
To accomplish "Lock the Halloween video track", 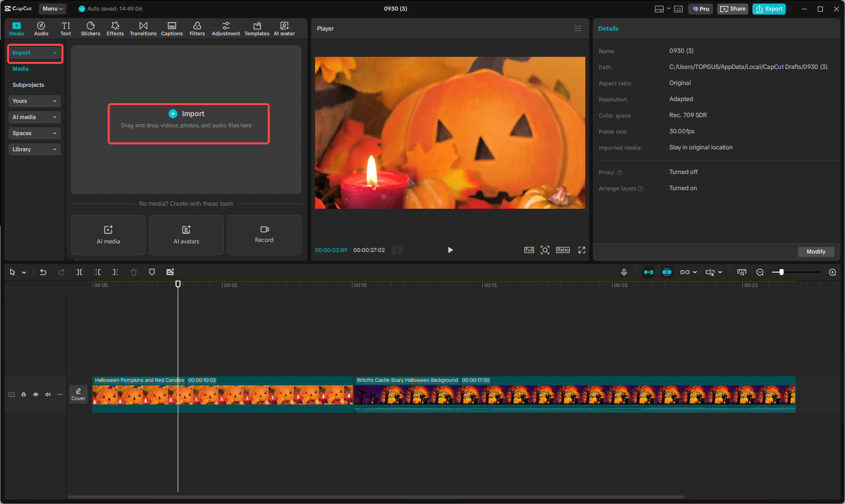I will click(x=24, y=394).
